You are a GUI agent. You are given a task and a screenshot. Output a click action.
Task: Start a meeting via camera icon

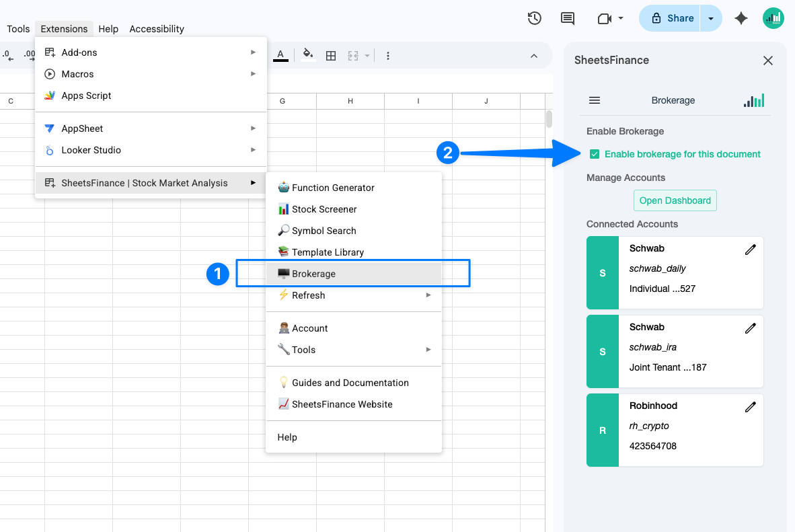coord(605,19)
